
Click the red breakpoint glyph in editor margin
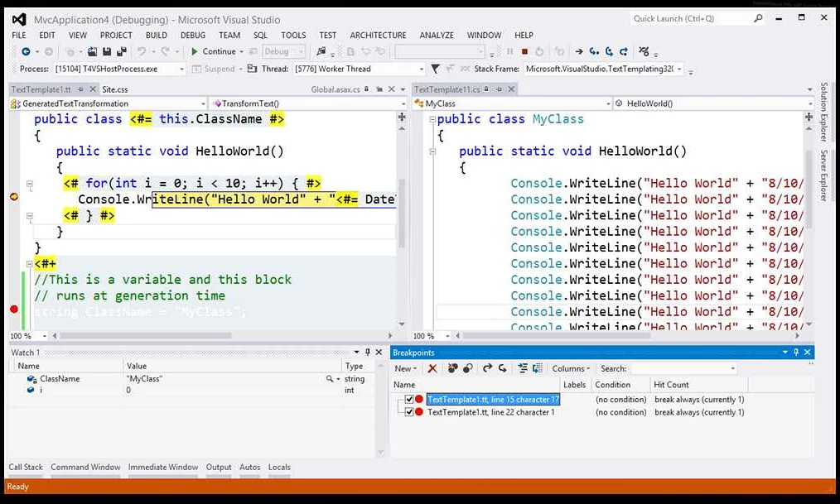click(13, 309)
